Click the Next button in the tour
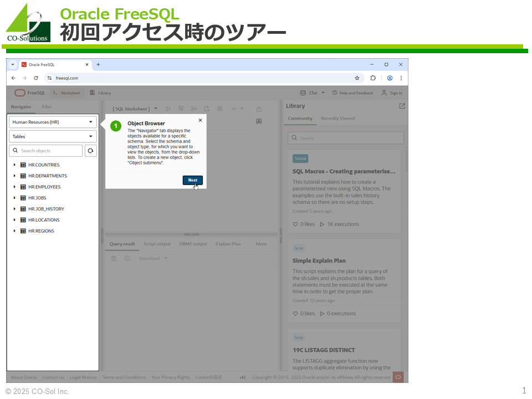The height and width of the screenshot is (399, 532). (192, 180)
